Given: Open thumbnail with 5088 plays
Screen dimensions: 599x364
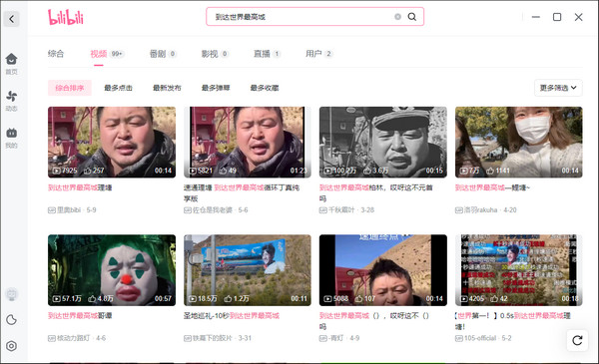Looking at the screenshot, I should [382, 270].
